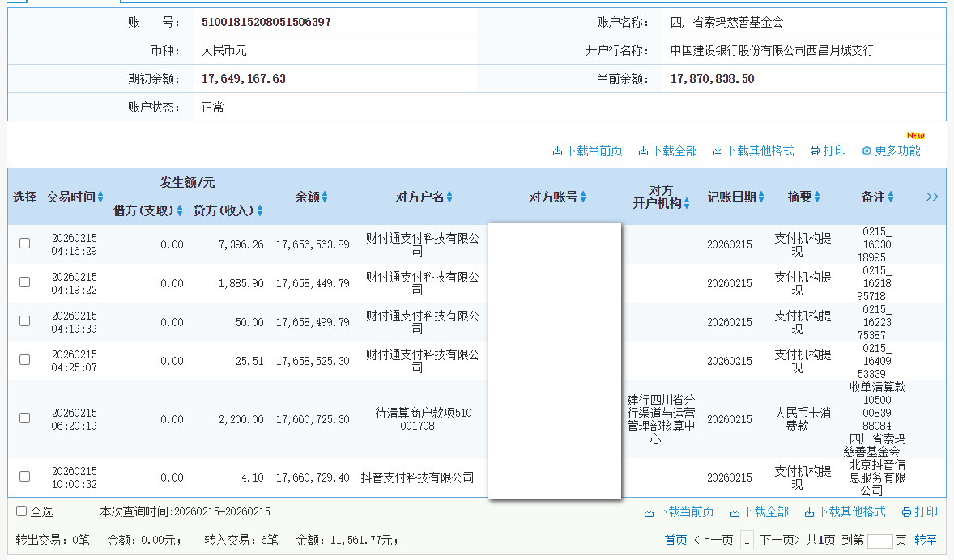Enable the 全选 select-all checkbox
Screen dimensions: 954x560
(x=23, y=511)
